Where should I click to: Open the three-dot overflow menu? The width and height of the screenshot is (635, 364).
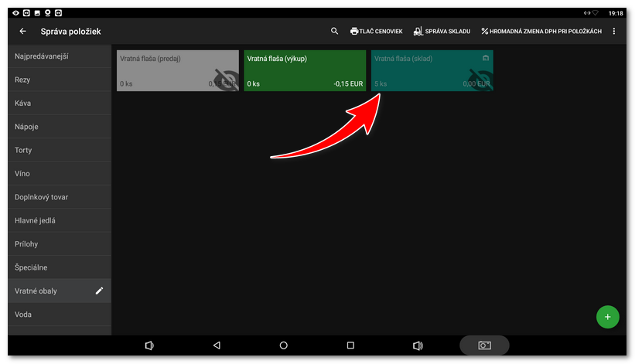[614, 31]
